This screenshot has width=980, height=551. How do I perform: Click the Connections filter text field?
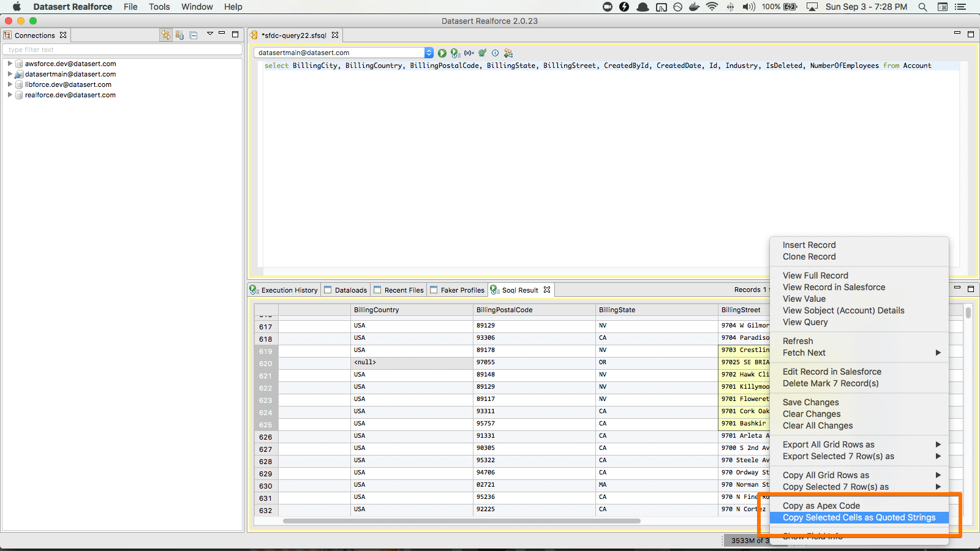(123, 50)
